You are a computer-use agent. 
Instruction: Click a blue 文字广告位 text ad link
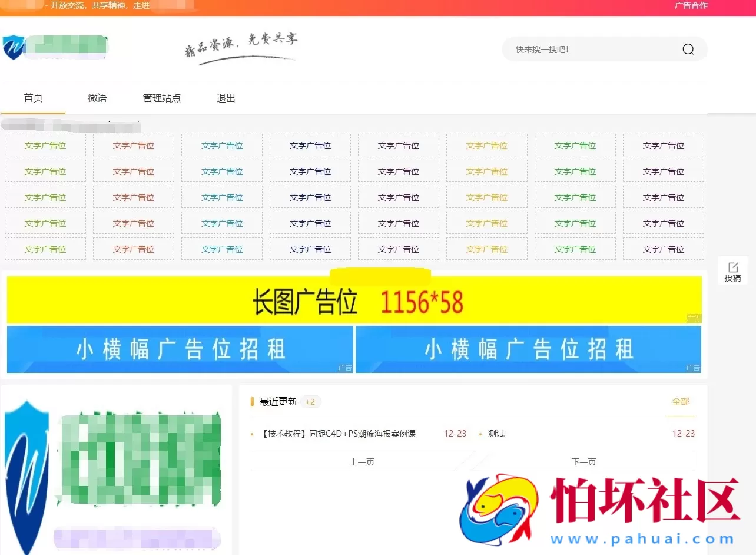pos(221,145)
